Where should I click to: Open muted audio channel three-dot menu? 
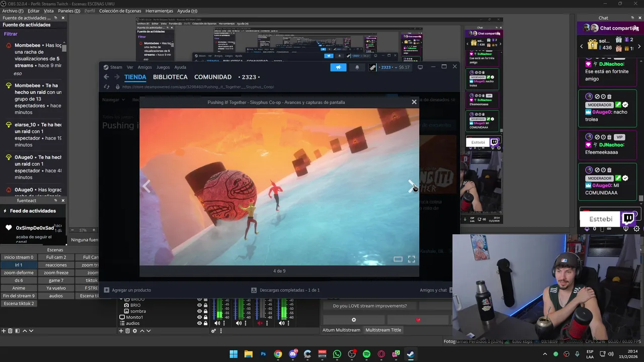pos(267,323)
